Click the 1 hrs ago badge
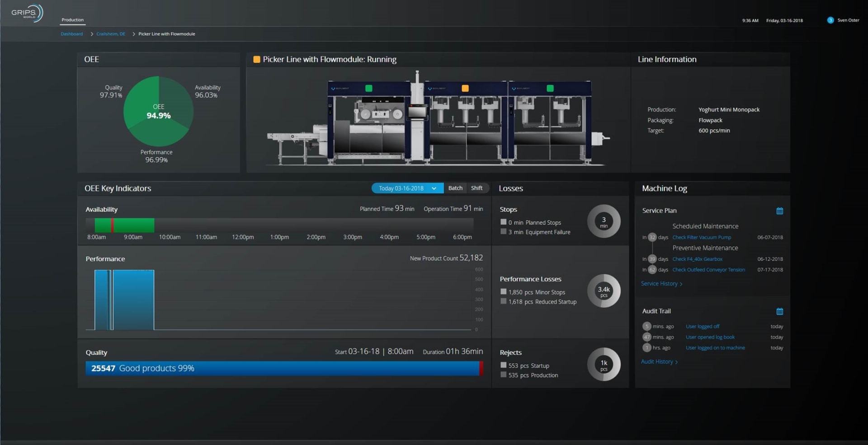 (647, 348)
